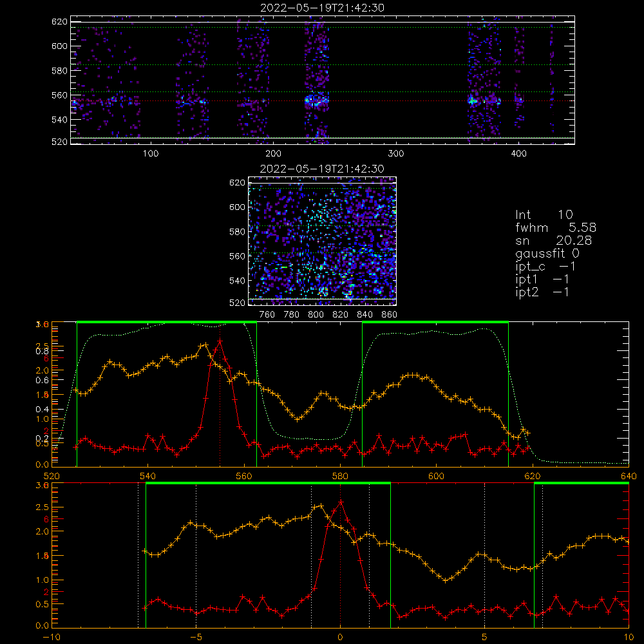This screenshot has height=644, width=644.
Task: Click x-axis label -5 of the bottom plot
Action: 196,638
